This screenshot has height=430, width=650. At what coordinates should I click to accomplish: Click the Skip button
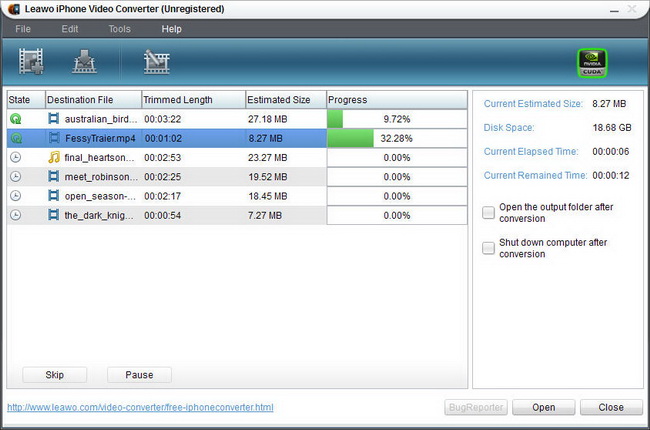tap(55, 375)
